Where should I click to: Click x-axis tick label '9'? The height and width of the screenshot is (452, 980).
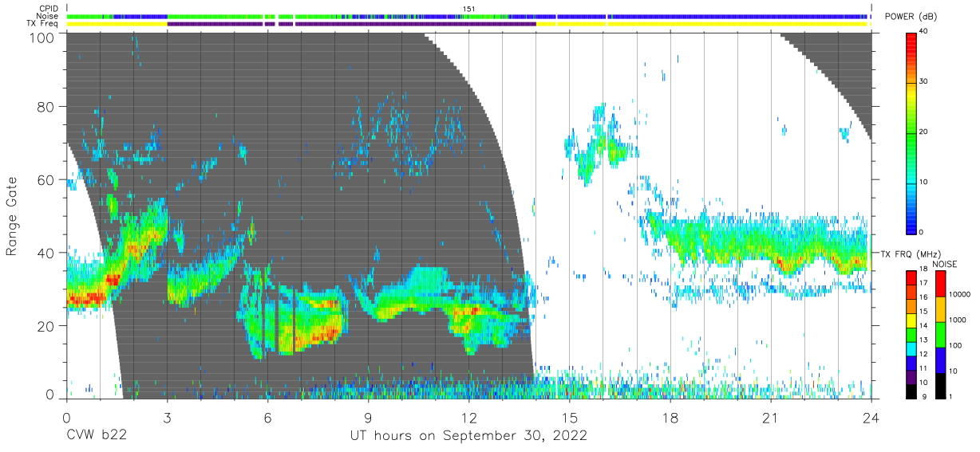(x=368, y=416)
